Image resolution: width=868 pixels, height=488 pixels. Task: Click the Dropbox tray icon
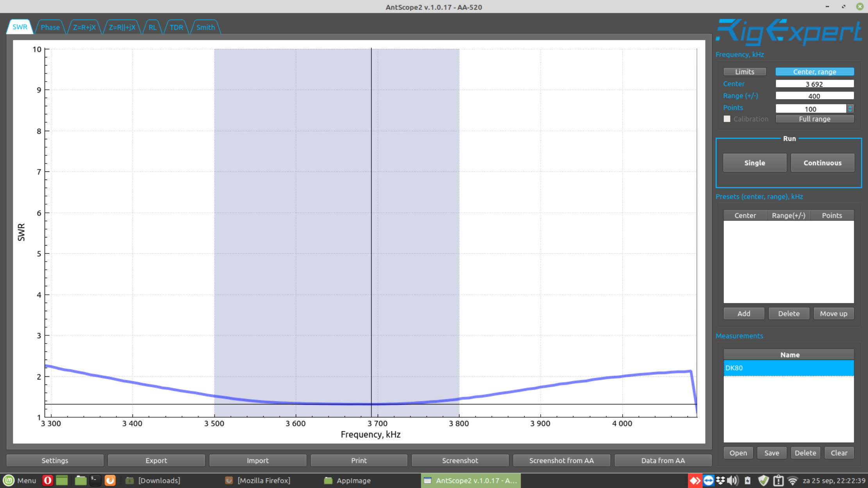point(720,480)
